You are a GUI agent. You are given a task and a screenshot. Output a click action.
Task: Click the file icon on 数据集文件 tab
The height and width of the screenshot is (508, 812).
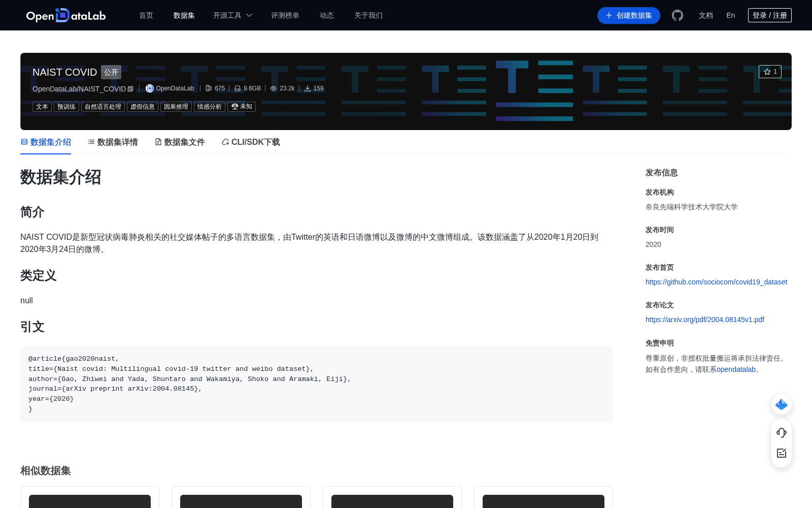tap(158, 142)
